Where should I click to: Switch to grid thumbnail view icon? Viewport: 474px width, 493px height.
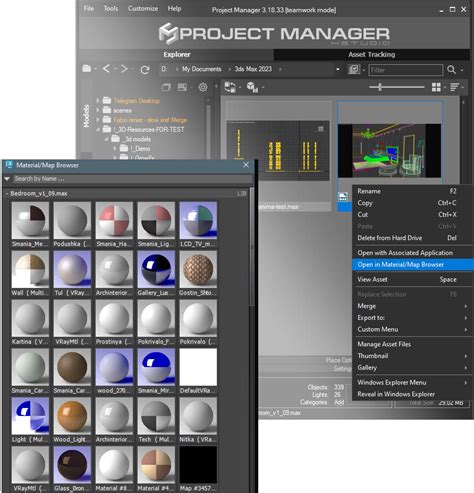point(436,87)
